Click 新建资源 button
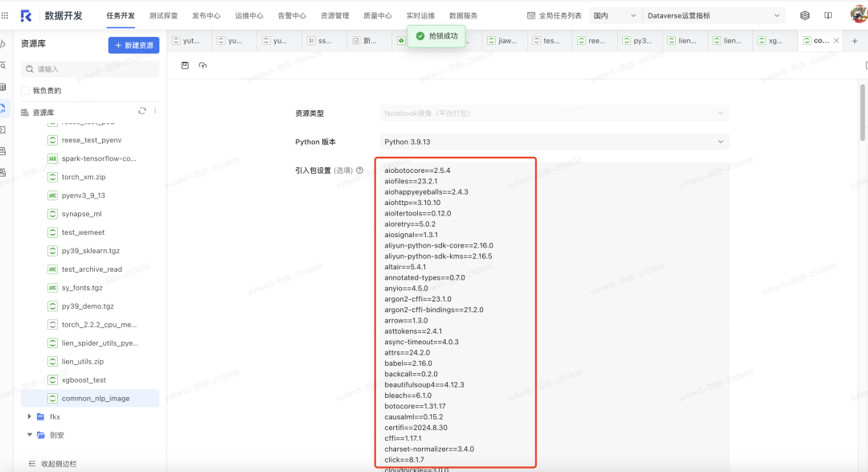 134,45
